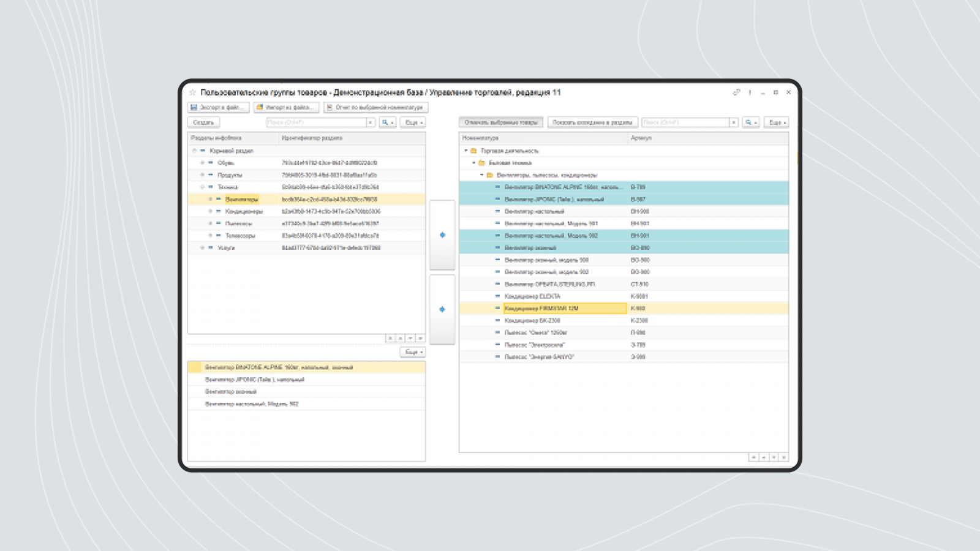
Task: Select 'Вентилятор оконный' in bottom left list
Action: pyautogui.click(x=306, y=392)
